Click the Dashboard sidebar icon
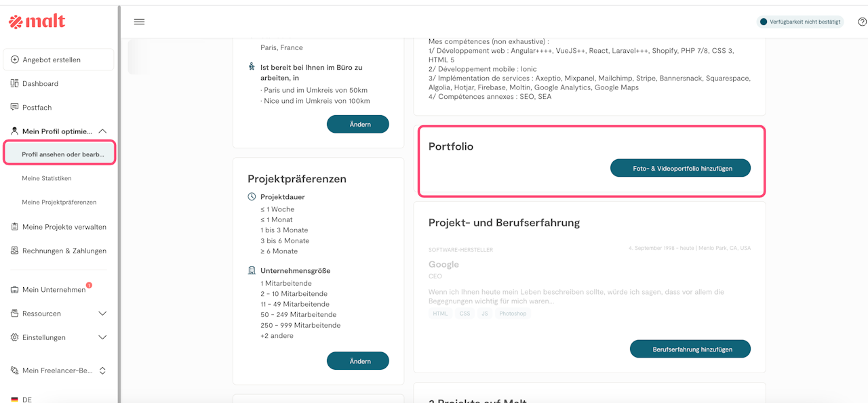Screen dimensions: 868x403 (15, 83)
